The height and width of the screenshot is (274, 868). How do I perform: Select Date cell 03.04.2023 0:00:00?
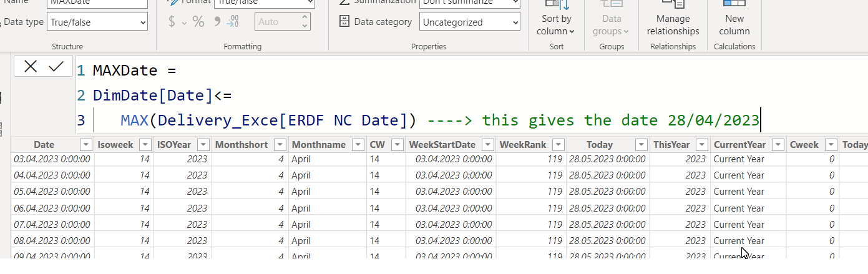52,159
